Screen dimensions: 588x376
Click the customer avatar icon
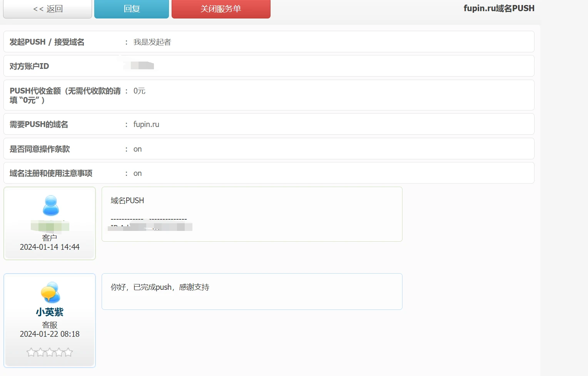(x=50, y=205)
